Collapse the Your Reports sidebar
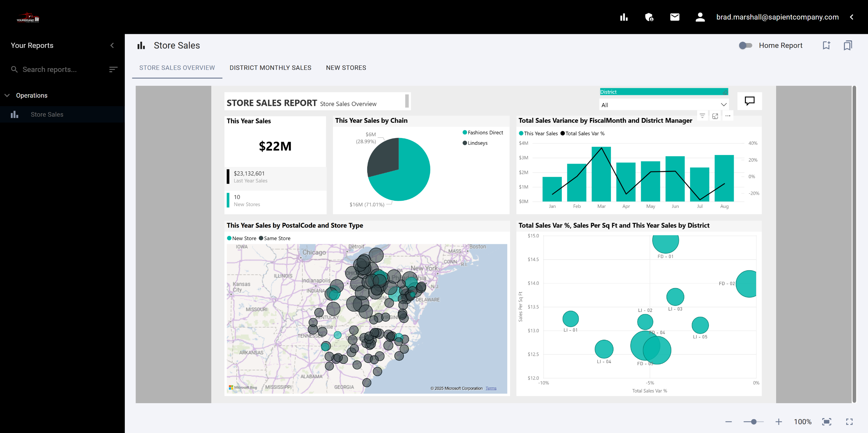Screen dimensions: 868x433 (x=112, y=45)
